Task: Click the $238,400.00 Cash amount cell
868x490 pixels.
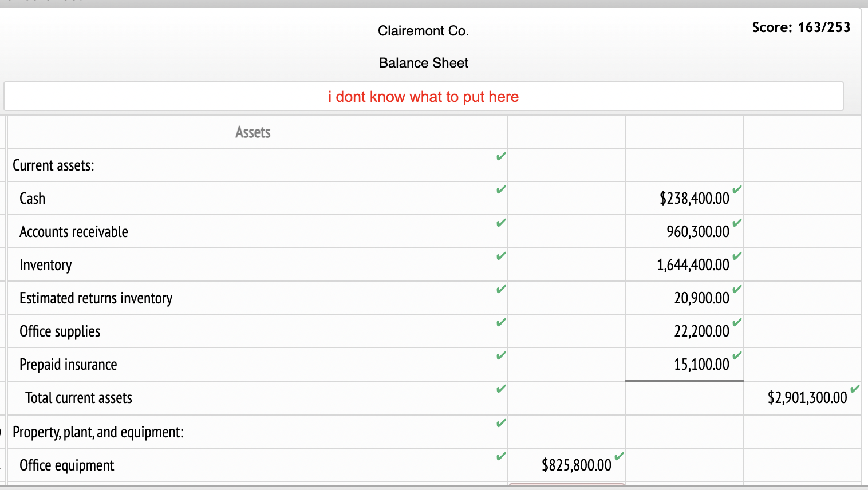Action: click(x=694, y=199)
